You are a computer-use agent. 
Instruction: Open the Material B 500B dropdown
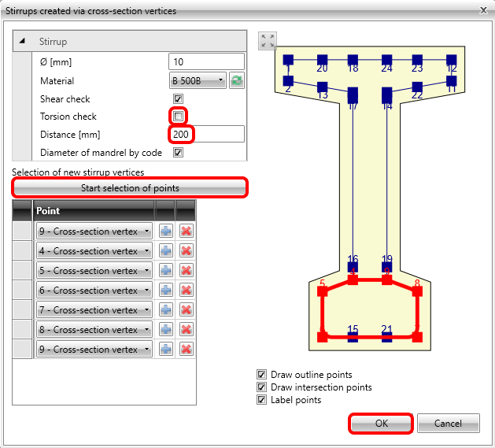tap(198, 80)
